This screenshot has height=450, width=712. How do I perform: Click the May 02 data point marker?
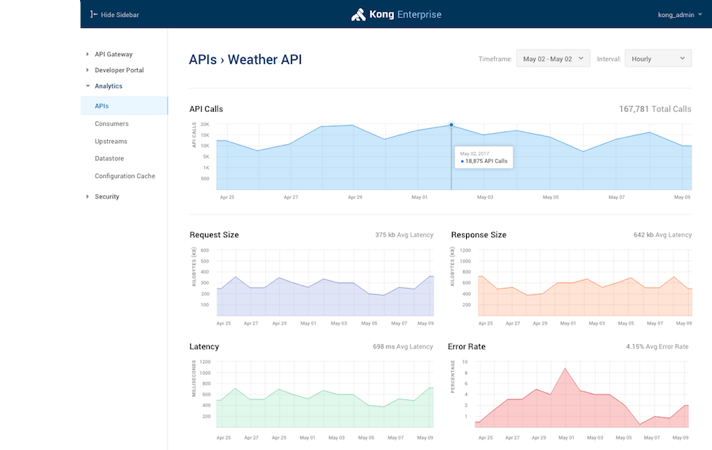pos(451,125)
